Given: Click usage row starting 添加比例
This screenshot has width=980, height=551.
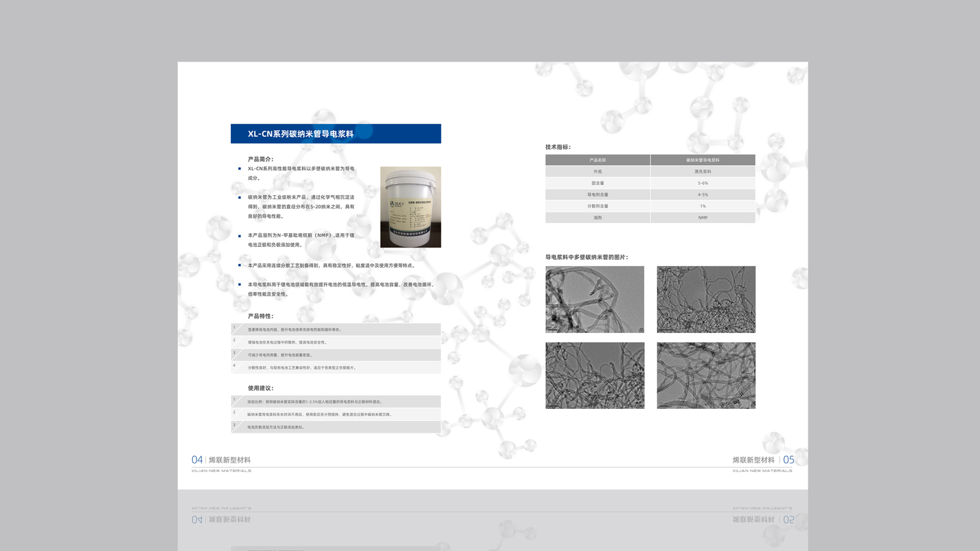Looking at the screenshot, I should (336, 402).
